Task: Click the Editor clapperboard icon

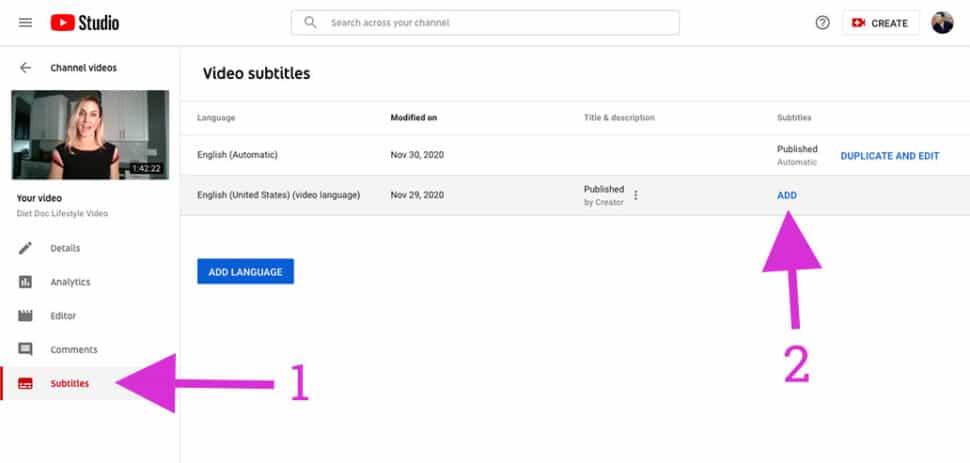Action: pyautogui.click(x=25, y=316)
